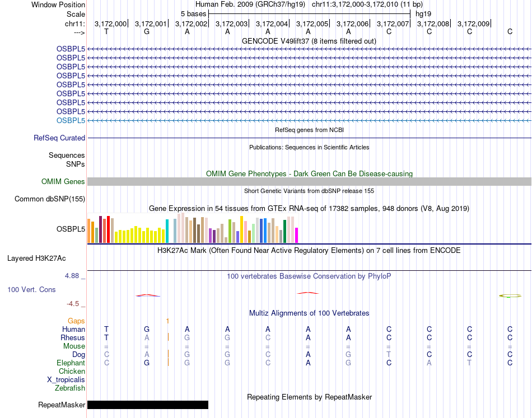Select the Window Position label
The image size is (532, 418).
click(58, 4)
